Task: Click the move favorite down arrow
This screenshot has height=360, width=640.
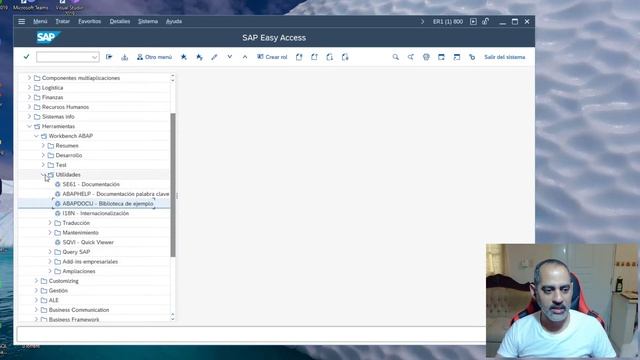Action: click(230, 57)
